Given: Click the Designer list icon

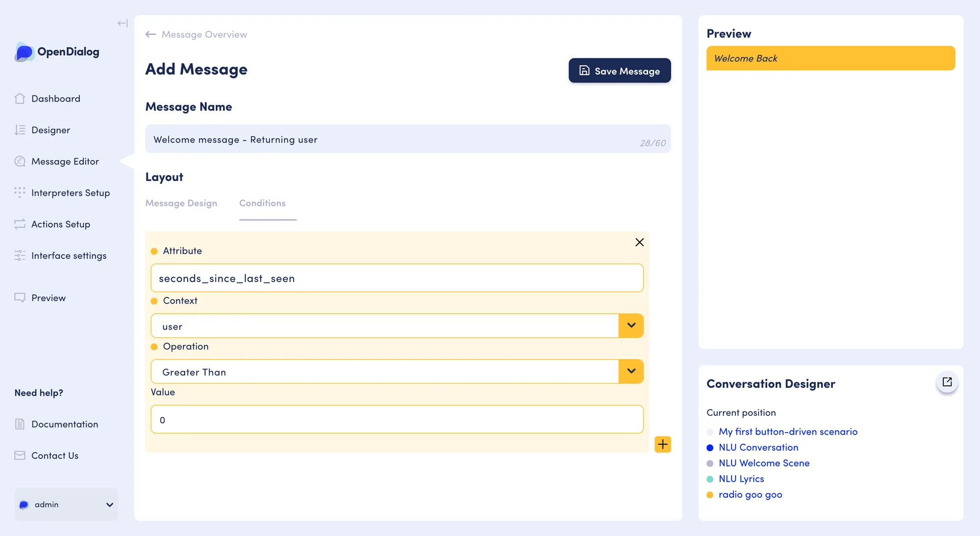Looking at the screenshot, I should coord(20,130).
